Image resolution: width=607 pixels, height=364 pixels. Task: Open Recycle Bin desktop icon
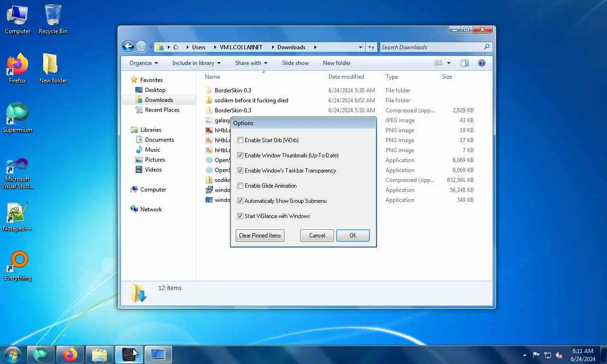(53, 19)
